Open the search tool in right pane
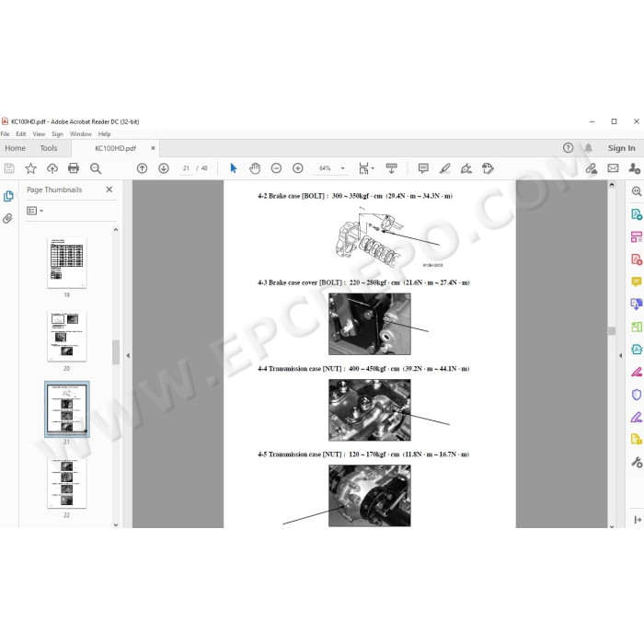 (637, 191)
